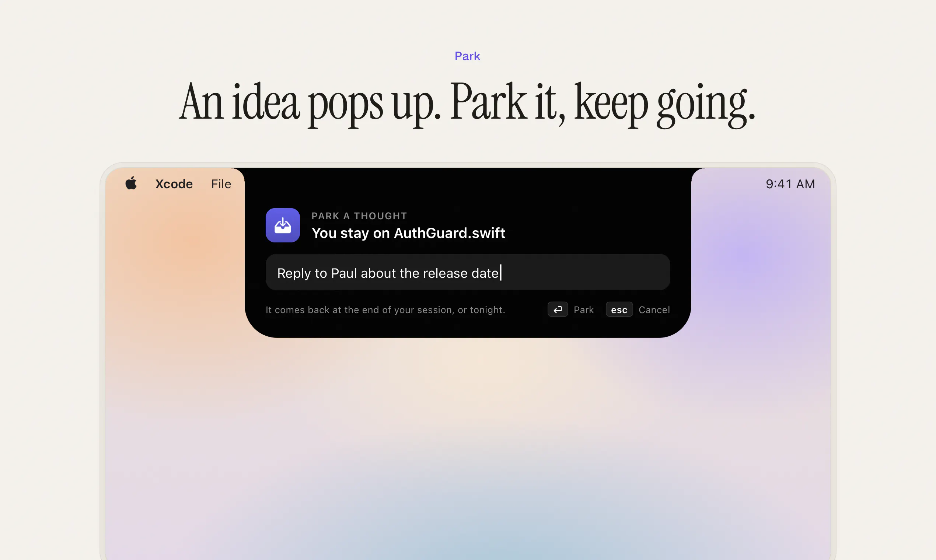
Task: Click the 9:41 AM menu bar clock
Action: (790, 184)
